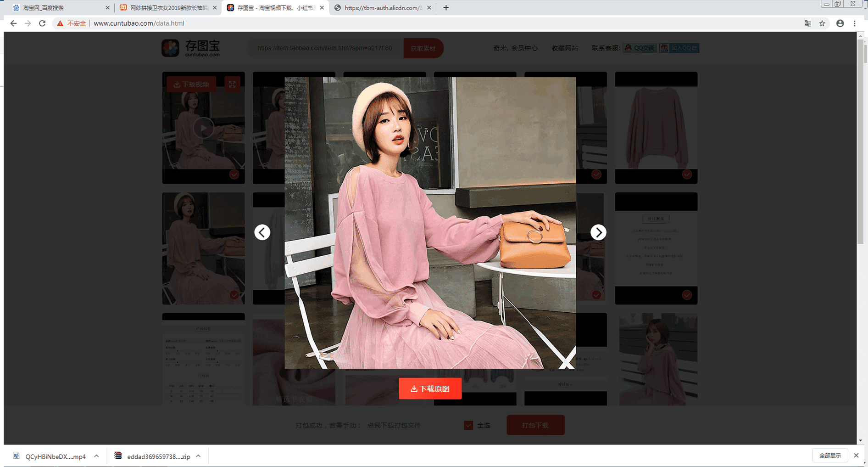Toggle the checkmark on the first video thumbnail

[x=234, y=174]
